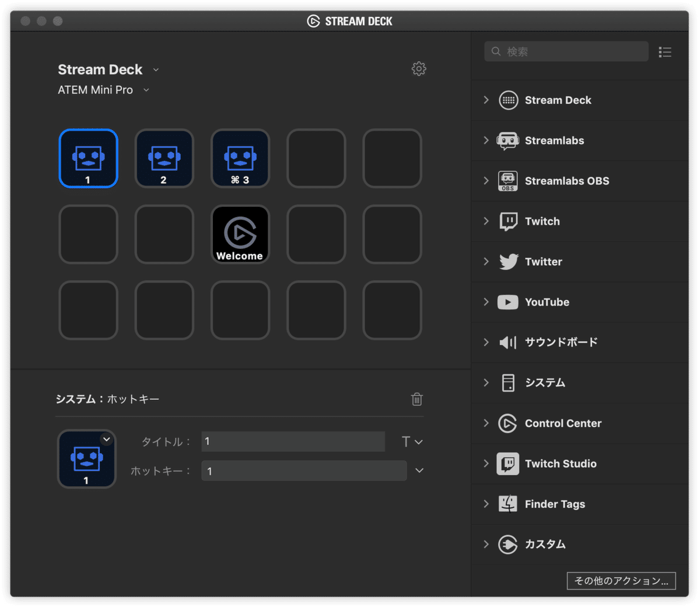Click the サウンドボード speaker icon
Viewport: 700px width, 608px height.
[x=508, y=342]
